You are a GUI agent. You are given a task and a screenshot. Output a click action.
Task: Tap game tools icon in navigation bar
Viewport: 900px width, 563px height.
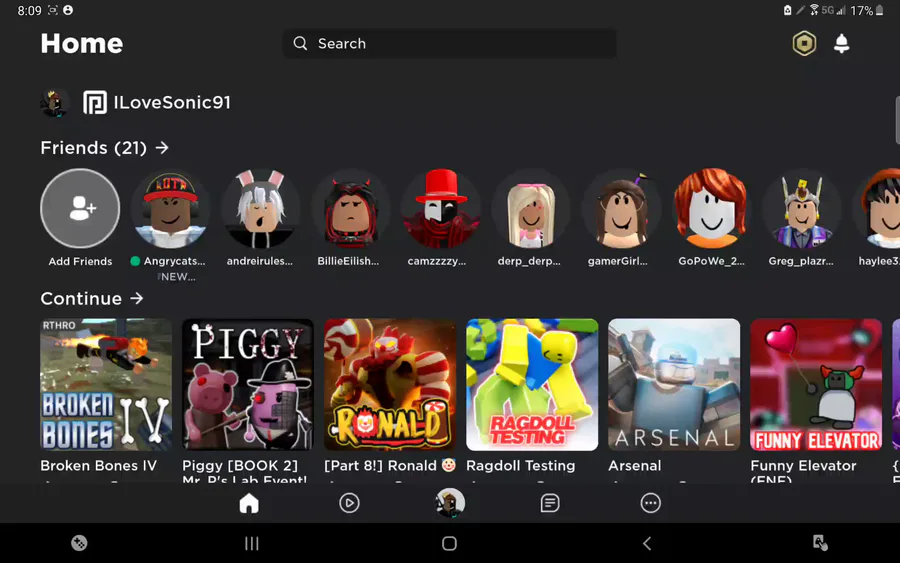click(x=79, y=543)
